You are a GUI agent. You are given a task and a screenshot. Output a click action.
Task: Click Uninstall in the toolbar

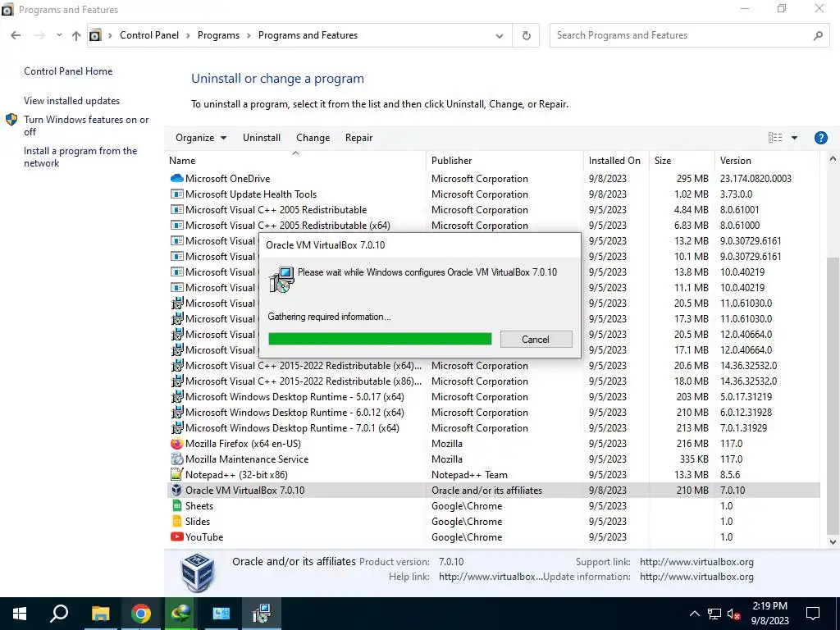262,138
